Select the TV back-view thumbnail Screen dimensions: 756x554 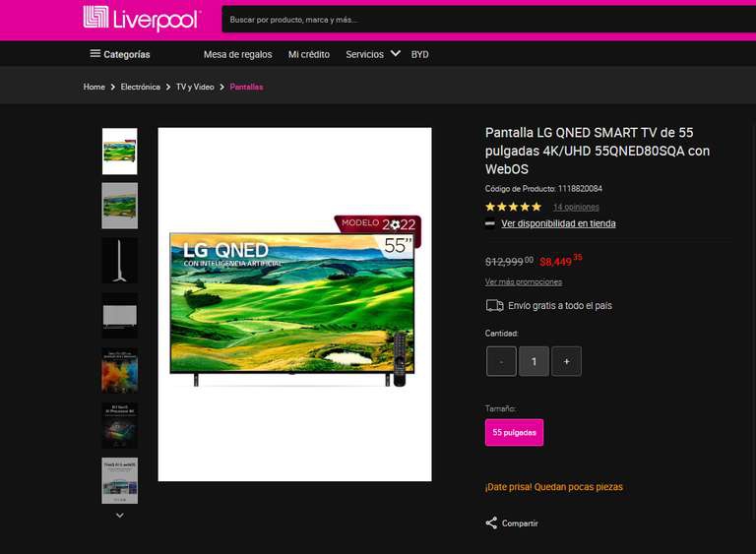[119, 316]
